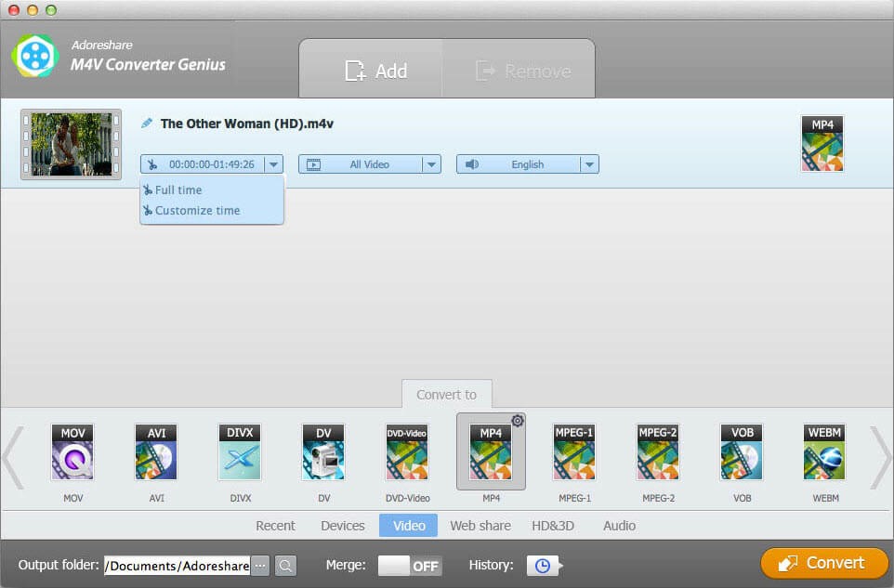Screen dimensions: 894x588
Task: Pick the VOB format icon
Action: 742,452
